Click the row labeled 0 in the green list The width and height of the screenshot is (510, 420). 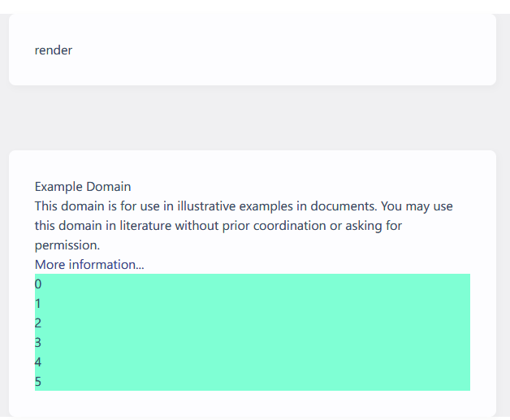tap(253, 284)
